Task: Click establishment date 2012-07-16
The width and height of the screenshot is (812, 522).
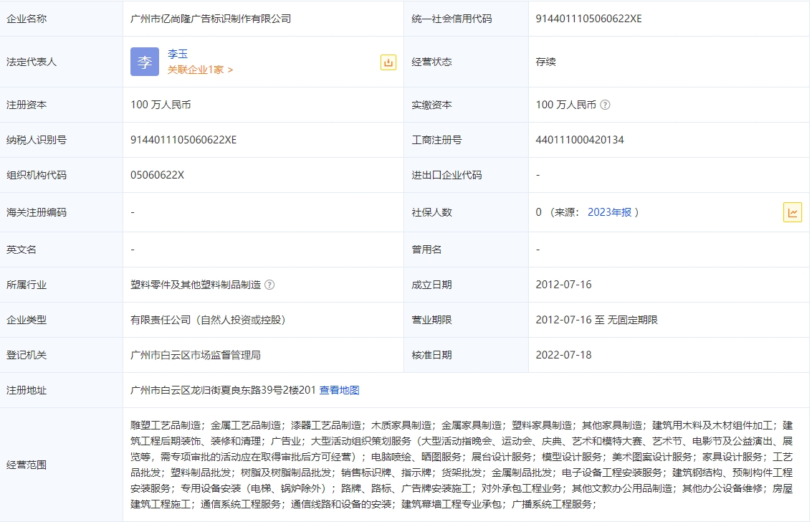Action: 563,285
